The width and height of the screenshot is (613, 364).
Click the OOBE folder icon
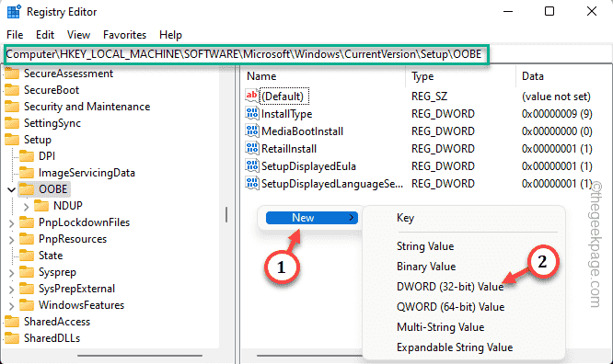click(27, 189)
